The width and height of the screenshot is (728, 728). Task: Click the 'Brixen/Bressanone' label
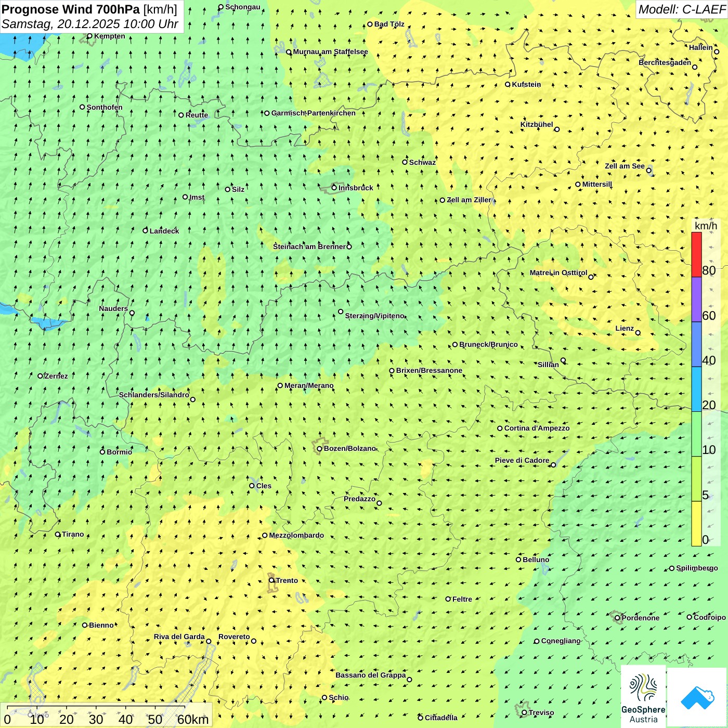click(x=429, y=370)
